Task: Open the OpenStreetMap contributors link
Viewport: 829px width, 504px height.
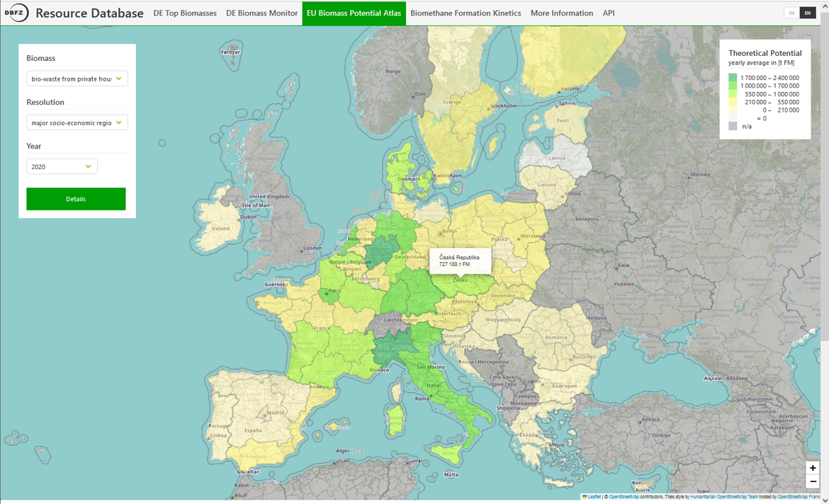Action: [624, 497]
